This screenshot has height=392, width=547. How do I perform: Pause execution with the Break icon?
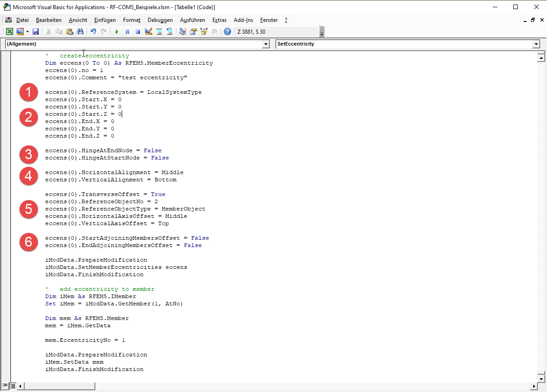(x=127, y=31)
